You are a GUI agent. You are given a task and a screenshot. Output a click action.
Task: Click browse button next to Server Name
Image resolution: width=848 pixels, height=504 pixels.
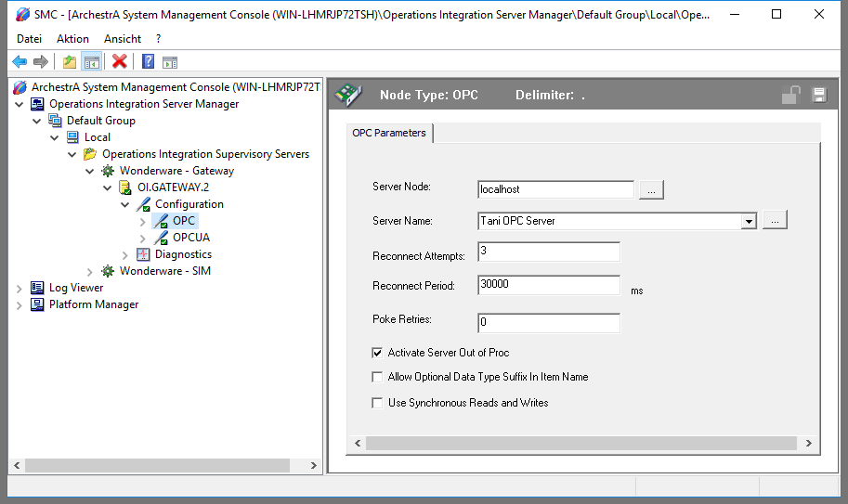click(x=775, y=220)
